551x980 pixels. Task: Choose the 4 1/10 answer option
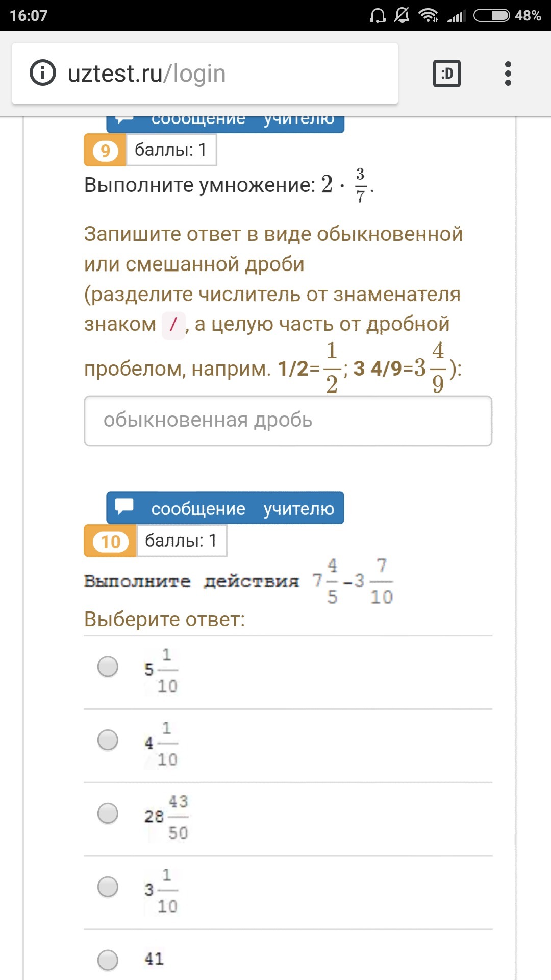click(x=108, y=740)
